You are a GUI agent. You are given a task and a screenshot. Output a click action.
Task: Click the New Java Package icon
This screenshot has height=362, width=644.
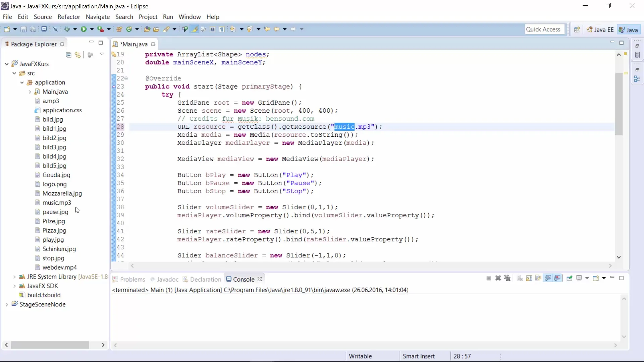pos(119,29)
